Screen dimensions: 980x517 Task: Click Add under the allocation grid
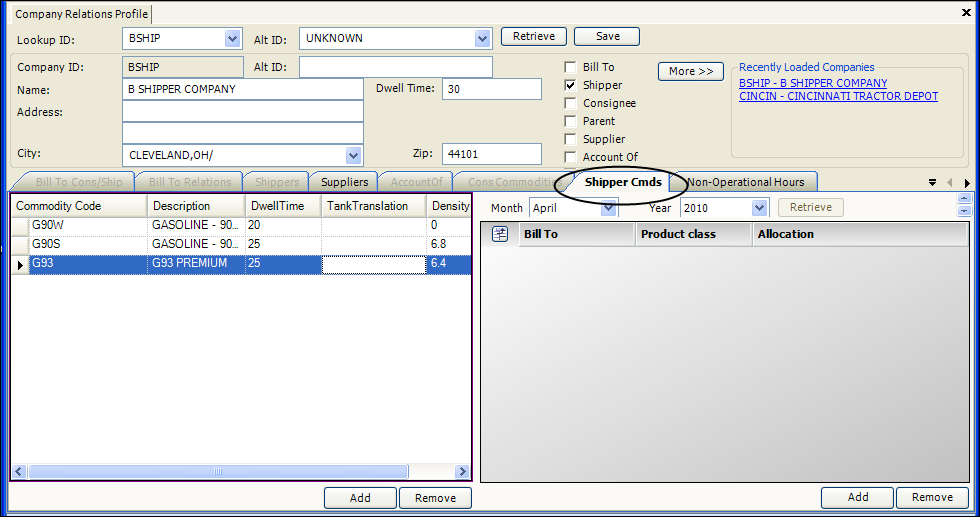click(x=858, y=497)
